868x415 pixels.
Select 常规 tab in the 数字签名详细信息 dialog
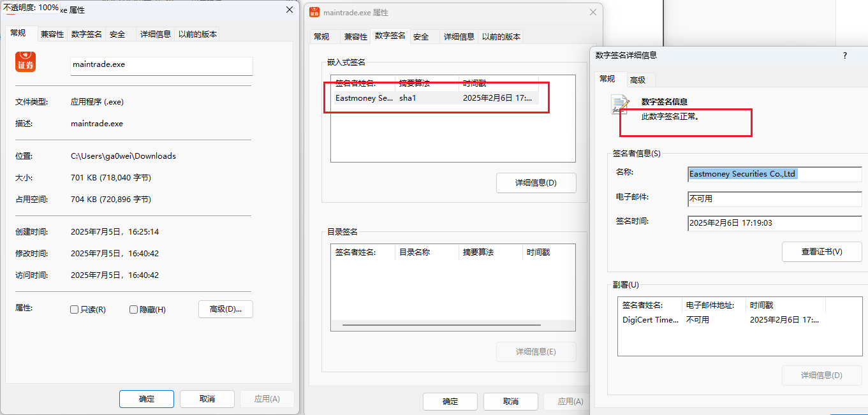pos(607,79)
